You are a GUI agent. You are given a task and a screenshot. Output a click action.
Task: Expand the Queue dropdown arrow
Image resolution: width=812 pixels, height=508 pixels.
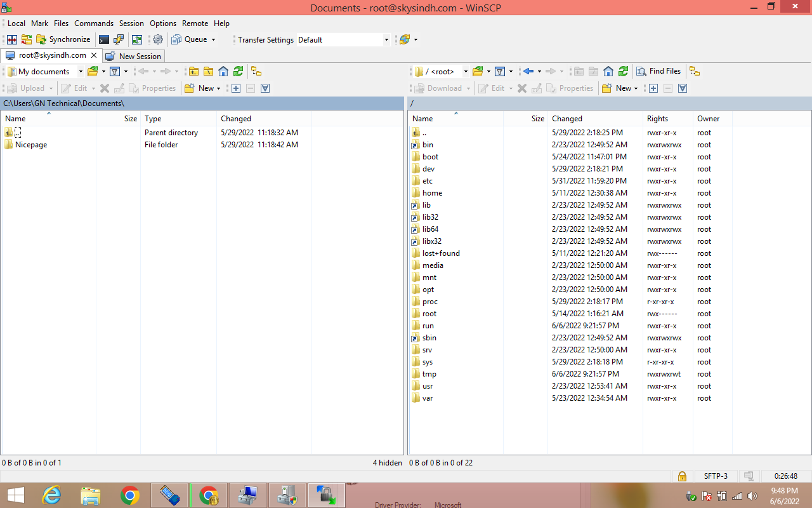click(213, 39)
